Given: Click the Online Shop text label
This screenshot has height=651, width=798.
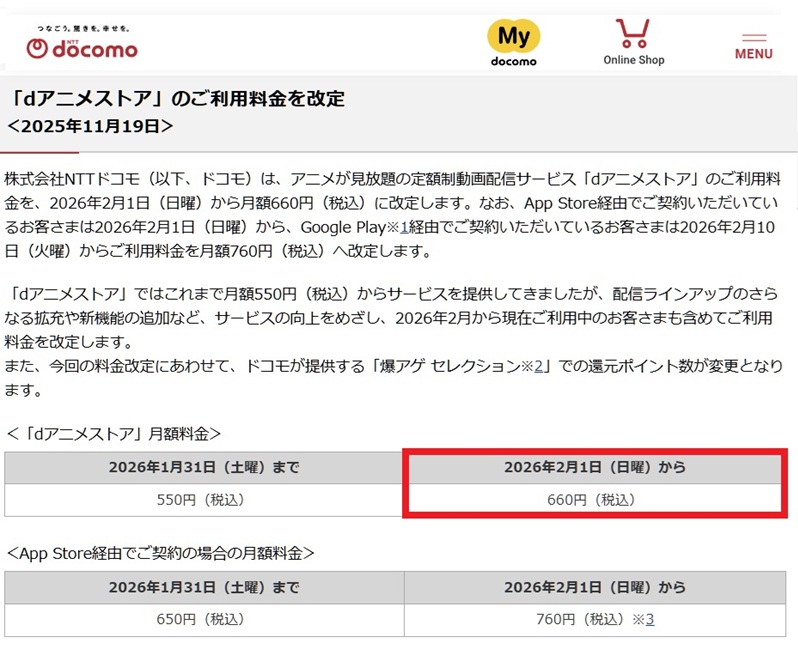Looking at the screenshot, I should (x=632, y=60).
